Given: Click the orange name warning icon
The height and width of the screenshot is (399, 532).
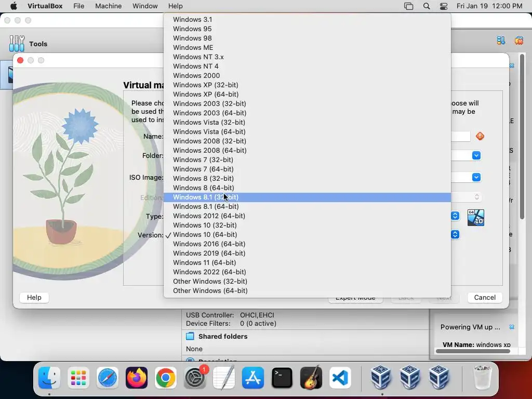Looking at the screenshot, I should point(480,137).
